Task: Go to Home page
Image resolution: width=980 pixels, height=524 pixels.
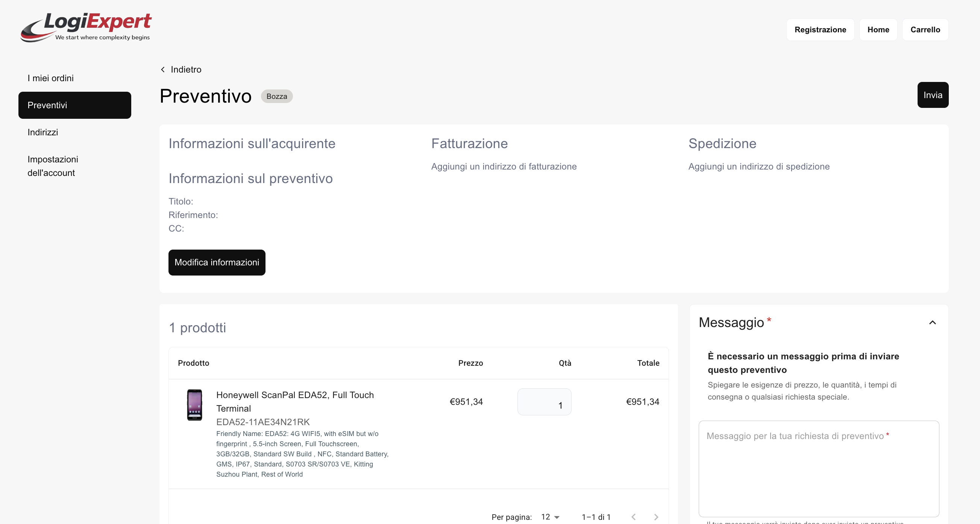Action: coord(878,30)
